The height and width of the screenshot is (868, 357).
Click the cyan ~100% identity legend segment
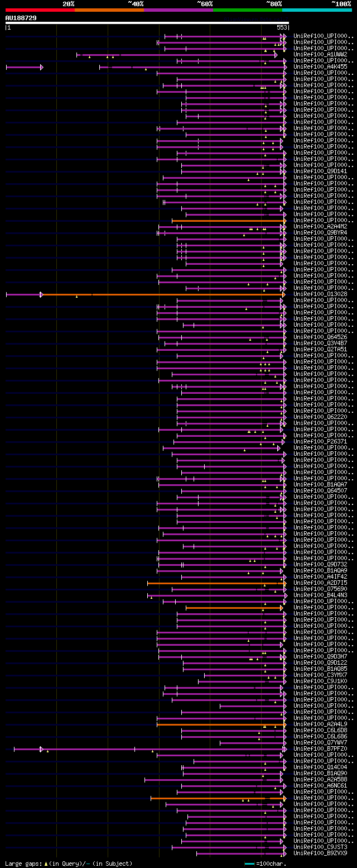pyautogui.click(x=317, y=9)
